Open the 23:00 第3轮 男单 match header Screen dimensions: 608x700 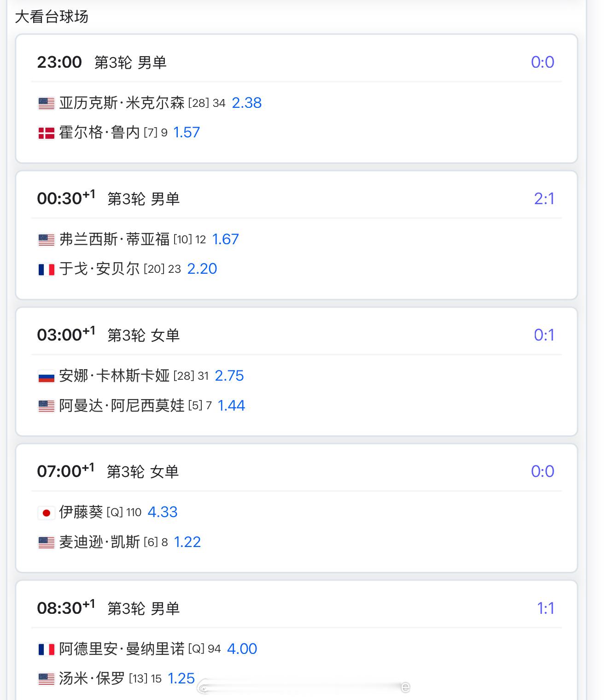(x=102, y=62)
